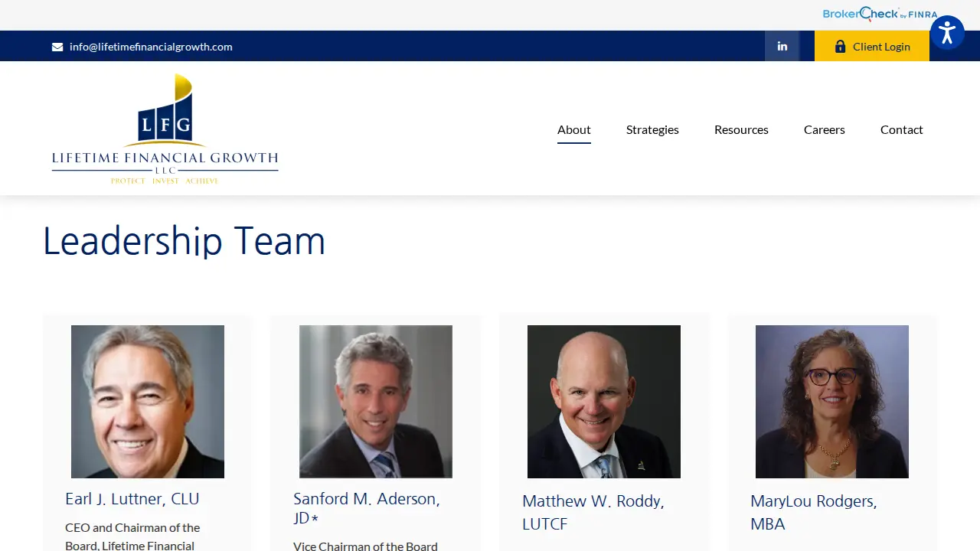Click the envelope email icon
The image size is (980, 551).
pyautogui.click(x=57, y=47)
